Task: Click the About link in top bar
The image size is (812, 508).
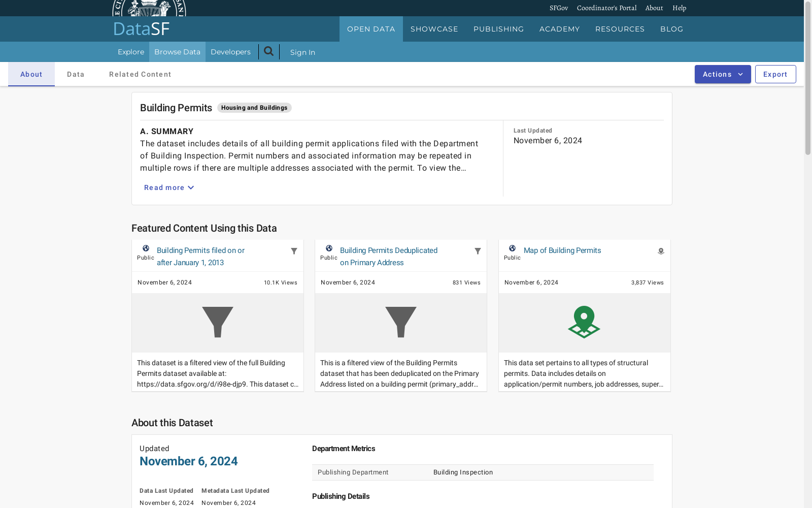Action: [x=654, y=8]
